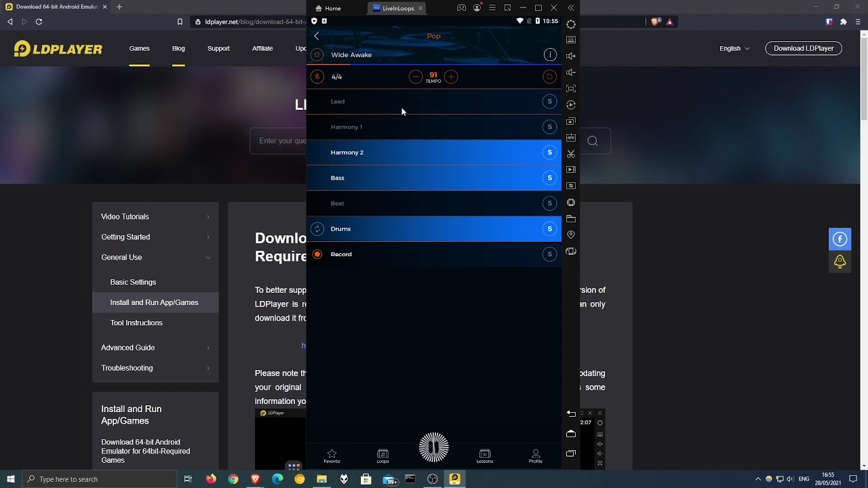Open the Loops tab in LiveInLoops
This screenshot has width=868, height=488.
tap(382, 456)
